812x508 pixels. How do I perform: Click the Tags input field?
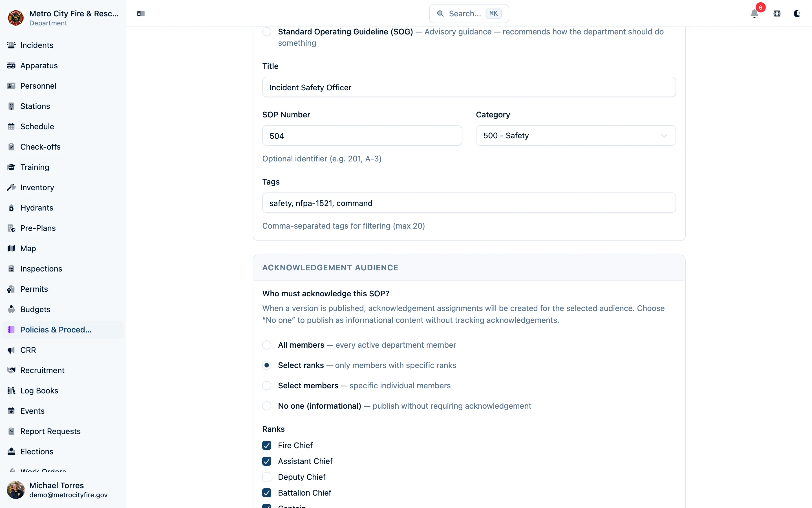click(x=469, y=203)
